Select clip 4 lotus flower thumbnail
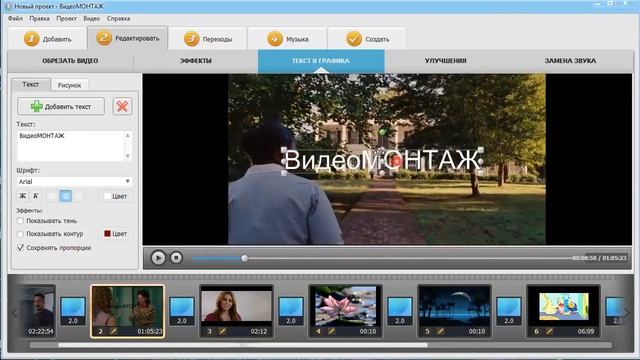The image size is (640, 360). click(345, 311)
